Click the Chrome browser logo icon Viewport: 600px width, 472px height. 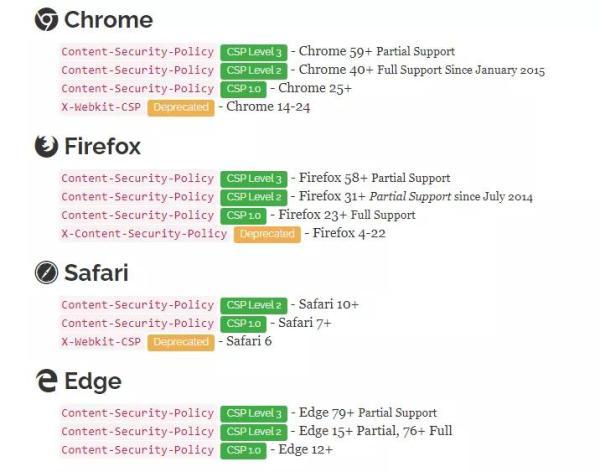(46, 19)
